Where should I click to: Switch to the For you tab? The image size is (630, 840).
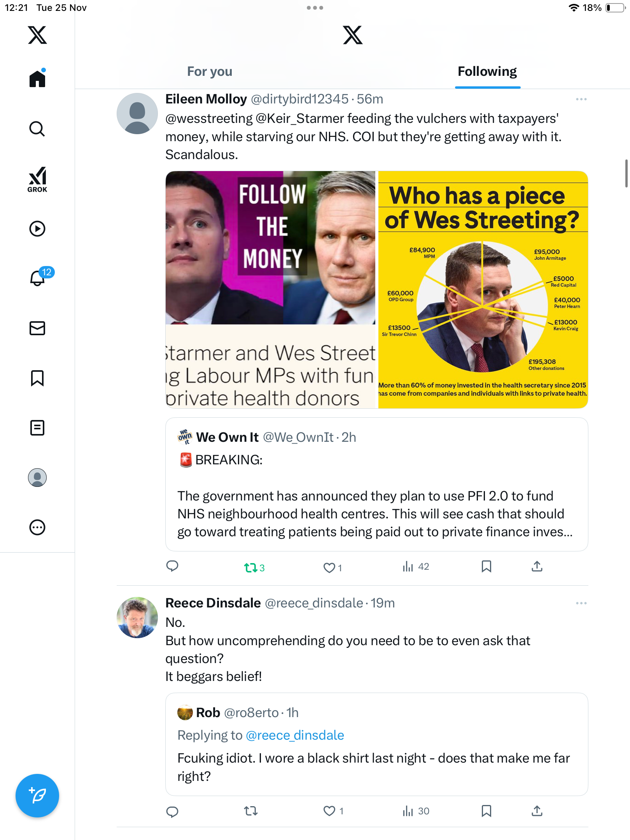click(210, 72)
